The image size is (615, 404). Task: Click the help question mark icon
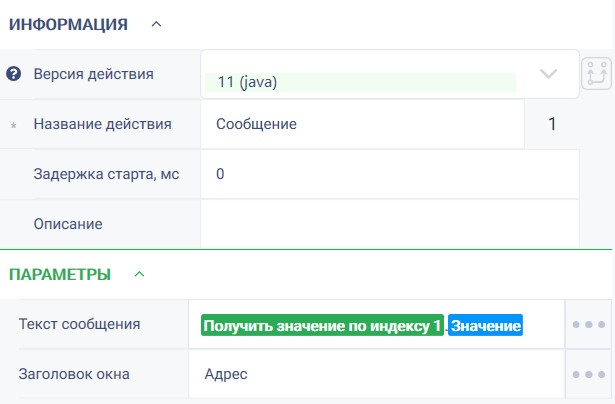click(13, 74)
